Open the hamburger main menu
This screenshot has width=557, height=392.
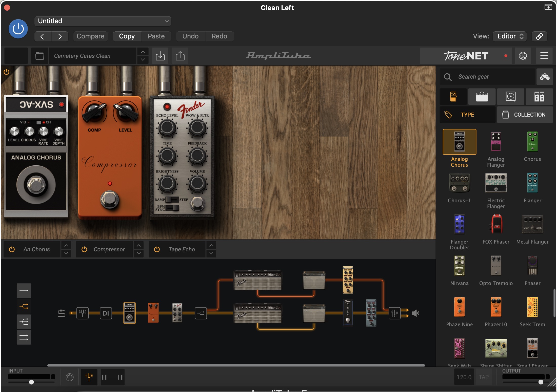pyautogui.click(x=544, y=56)
